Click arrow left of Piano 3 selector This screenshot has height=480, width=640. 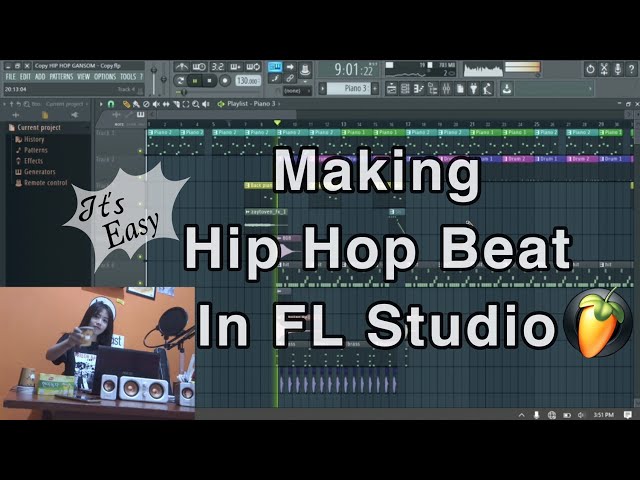coord(322,88)
